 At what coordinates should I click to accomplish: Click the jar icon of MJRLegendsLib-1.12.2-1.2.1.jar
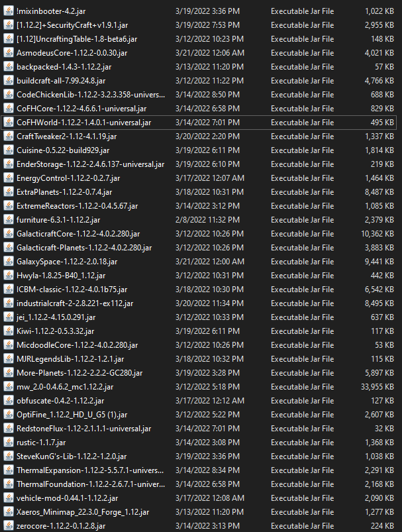point(9,358)
